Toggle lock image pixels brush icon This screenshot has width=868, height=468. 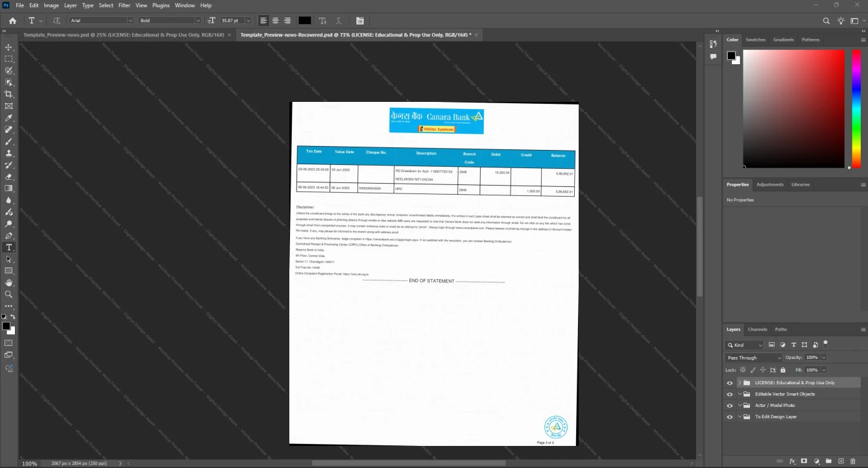(x=753, y=370)
